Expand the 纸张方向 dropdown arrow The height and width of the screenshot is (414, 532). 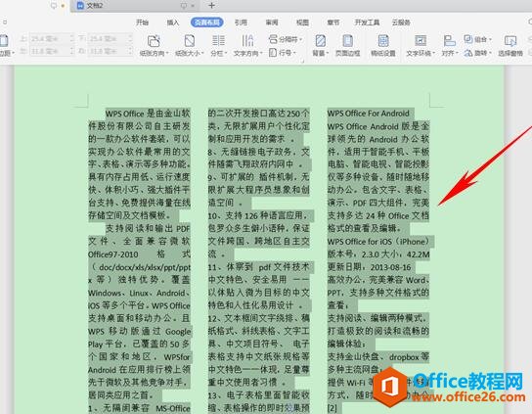click(x=167, y=53)
